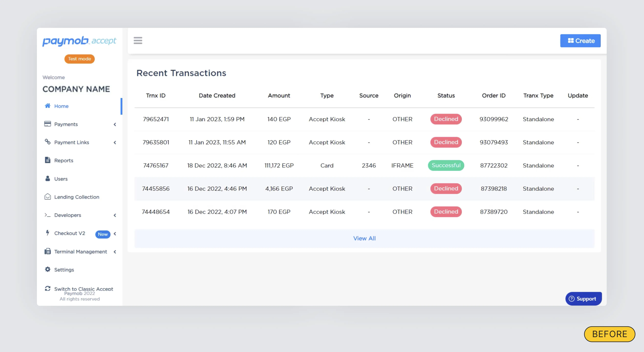Click the Terminal Management device icon
The height and width of the screenshot is (352, 644).
(x=48, y=251)
